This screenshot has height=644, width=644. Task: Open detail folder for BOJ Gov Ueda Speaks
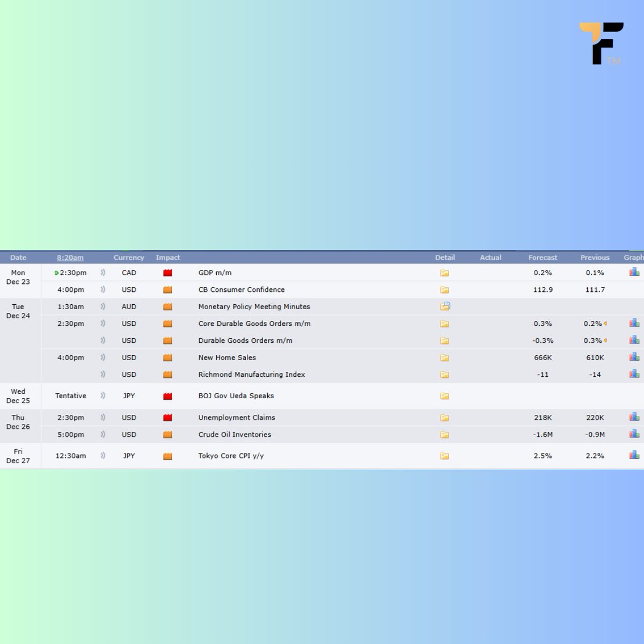444,396
